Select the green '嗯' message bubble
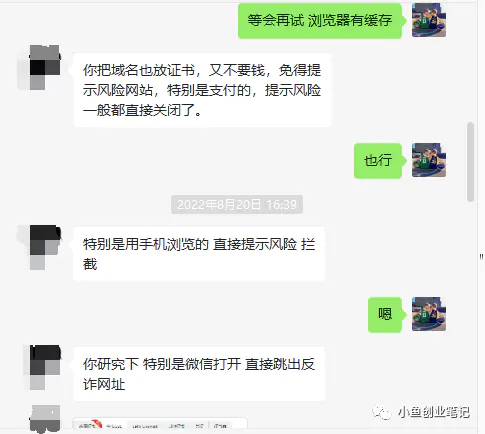This screenshot has width=485, height=434. (x=385, y=314)
